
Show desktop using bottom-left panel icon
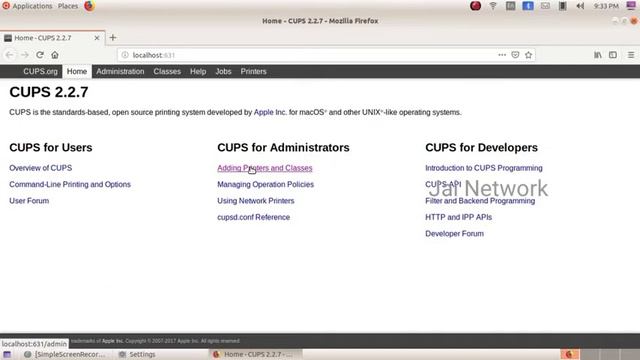(7, 354)
